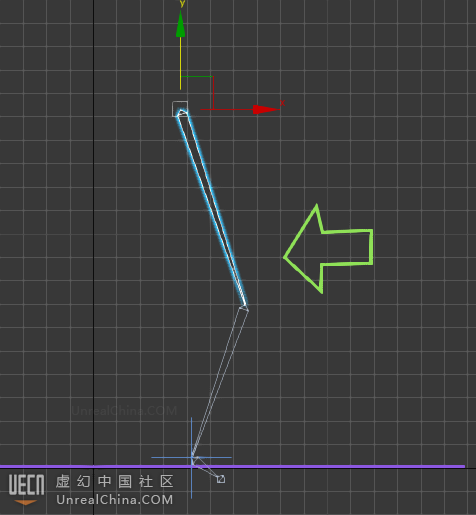
Task: Click the yellow Y-axis shaft of move gizmo
Action: click(180, 63)
